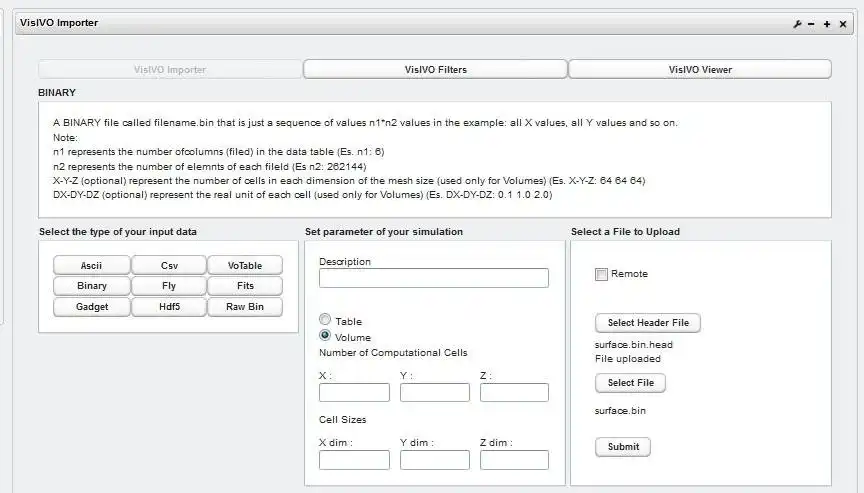
Task: Click the Number of Computational Cells label
Action: pos(393,353)
